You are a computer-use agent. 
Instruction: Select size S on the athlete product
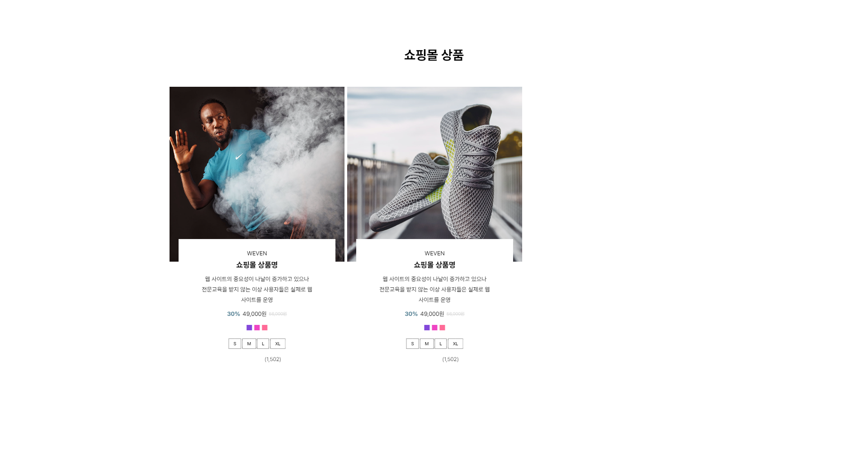click(x=235, y=344)
